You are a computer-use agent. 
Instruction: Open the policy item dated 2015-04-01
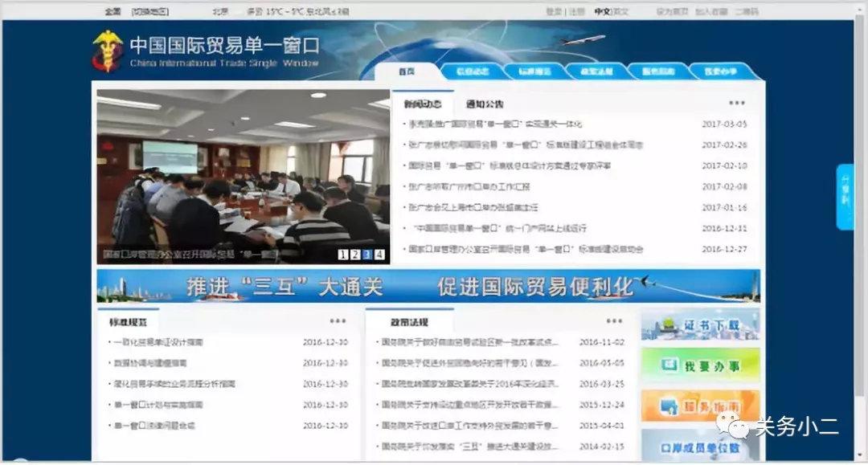click(469, 426)
